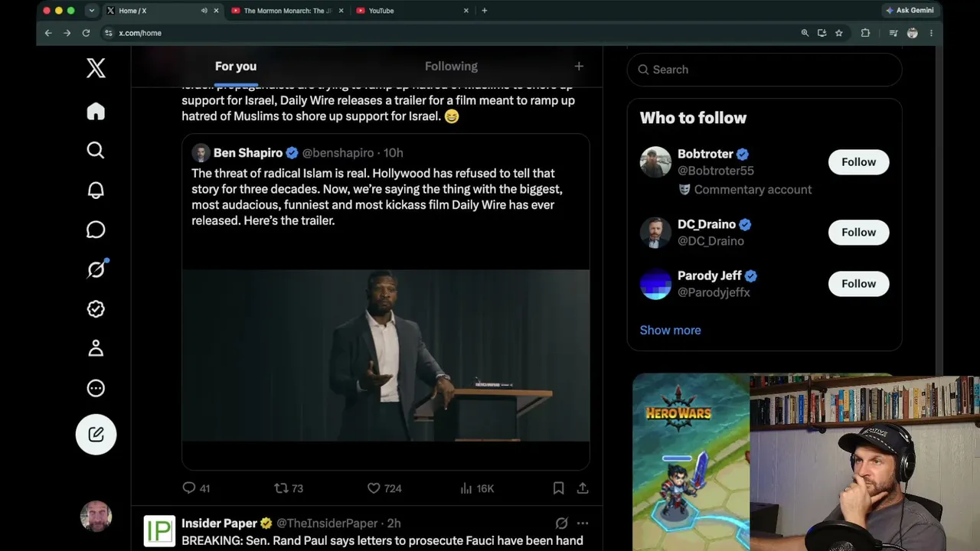
Task: Open Chat messages in the sidebar
Action: pyautogui.click(x=96, y=230)
